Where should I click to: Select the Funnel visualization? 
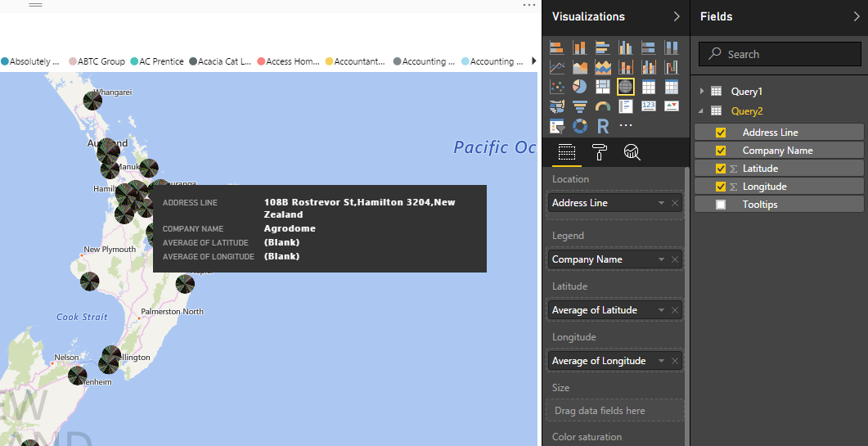click(x=579, y=106)
